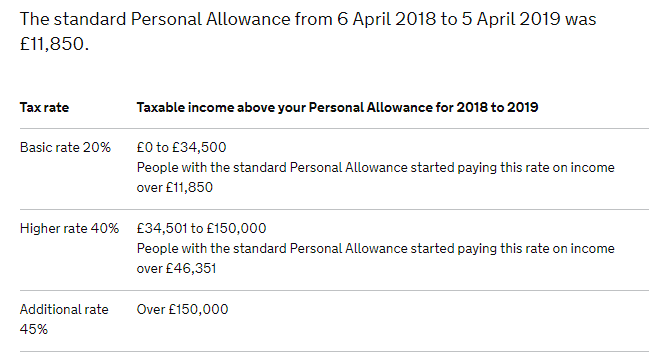Click the divider between Higher and Additional rows
Viewport: 659px width, 364px height.
coord(334,290)
